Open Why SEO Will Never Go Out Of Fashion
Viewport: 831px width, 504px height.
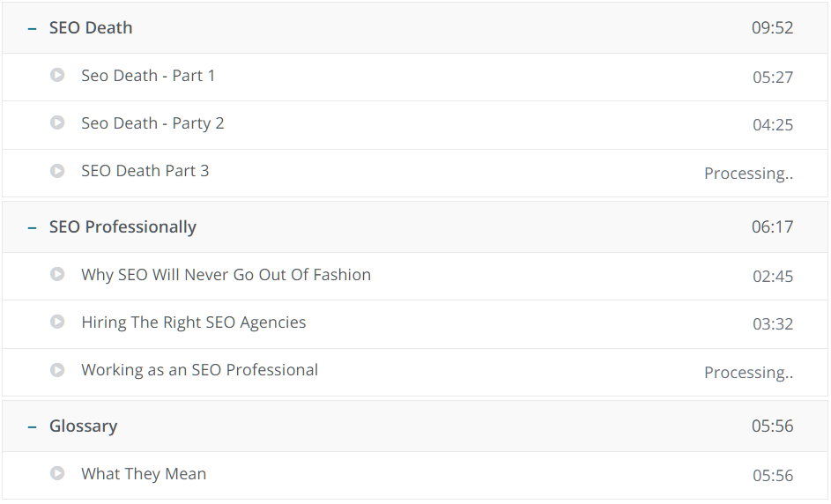coord(226,275)
